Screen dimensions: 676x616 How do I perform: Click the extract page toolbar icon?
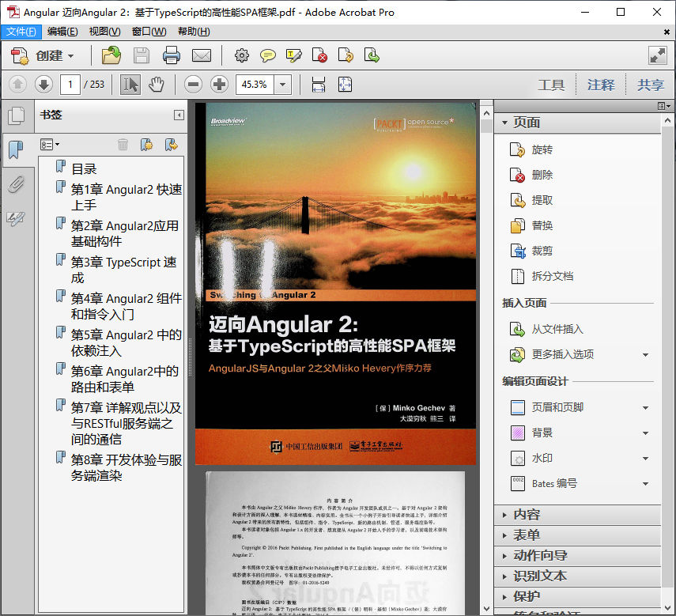(x=372, y=55)
